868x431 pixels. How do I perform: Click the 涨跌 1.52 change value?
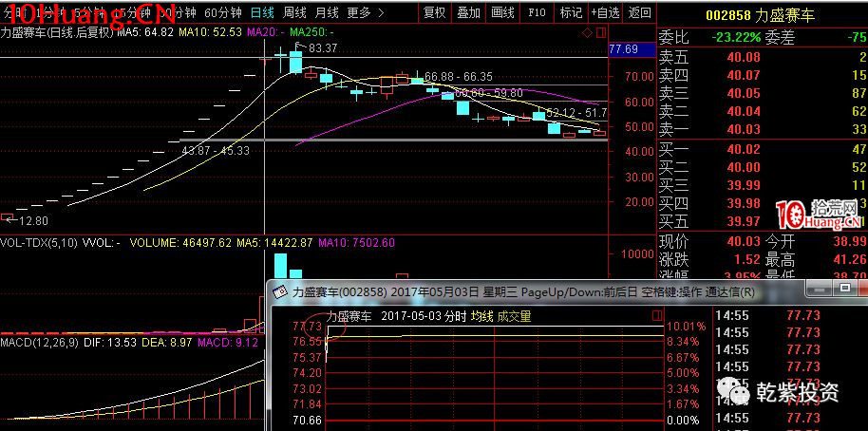pos(748,259)
